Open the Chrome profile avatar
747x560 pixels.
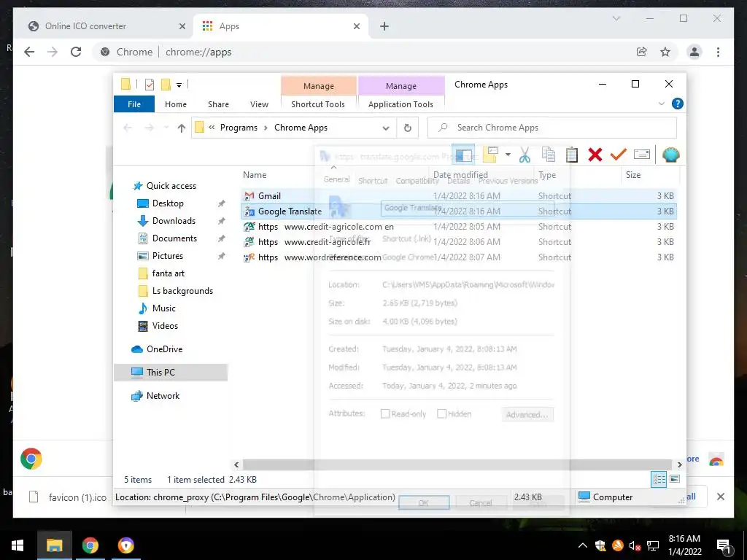click(x=694, y=52)
